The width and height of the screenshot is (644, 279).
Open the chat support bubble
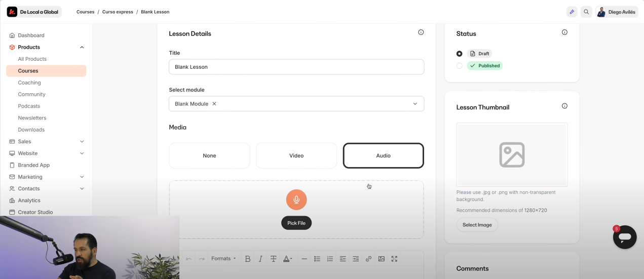(x=625, y=237)
